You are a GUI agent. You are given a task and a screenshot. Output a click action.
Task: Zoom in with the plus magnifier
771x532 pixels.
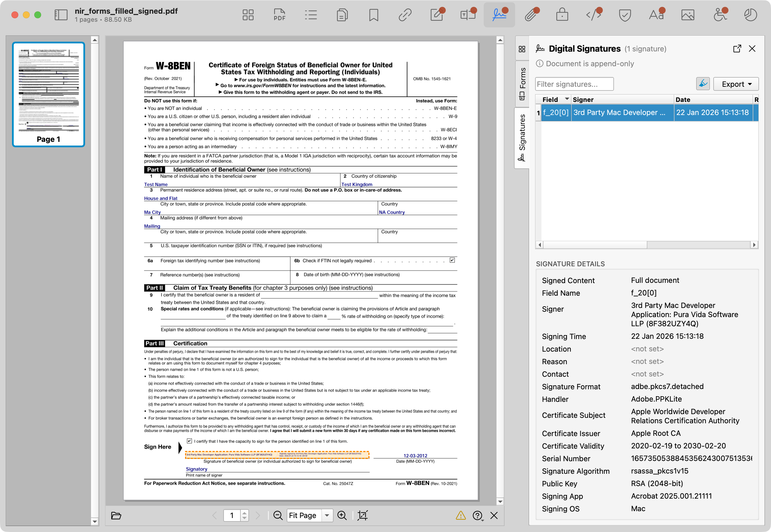point(342,515)
